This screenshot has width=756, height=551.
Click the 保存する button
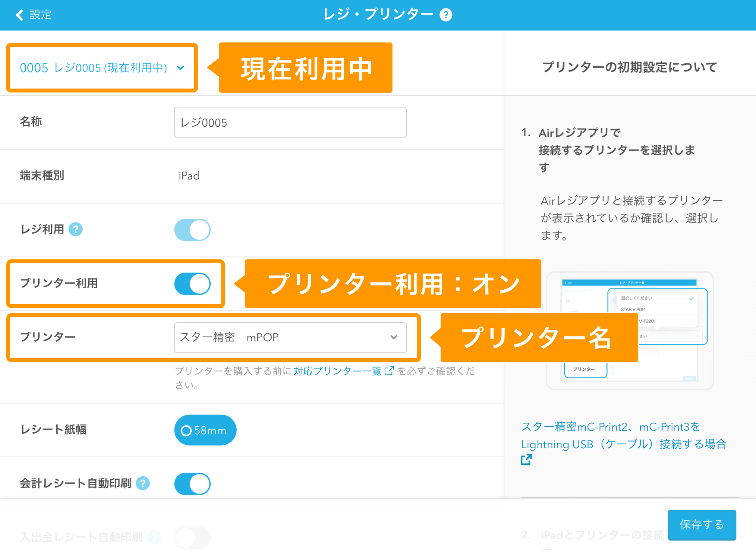[702, 525]
